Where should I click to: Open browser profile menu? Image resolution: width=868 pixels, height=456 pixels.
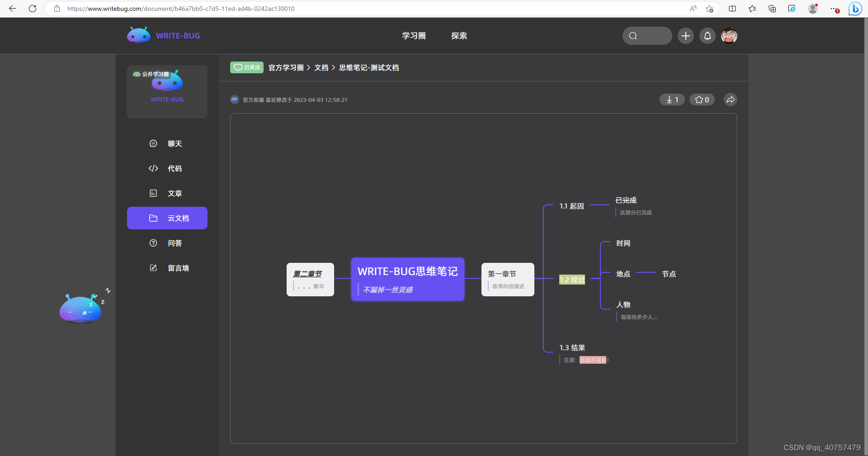pos(813,9)
